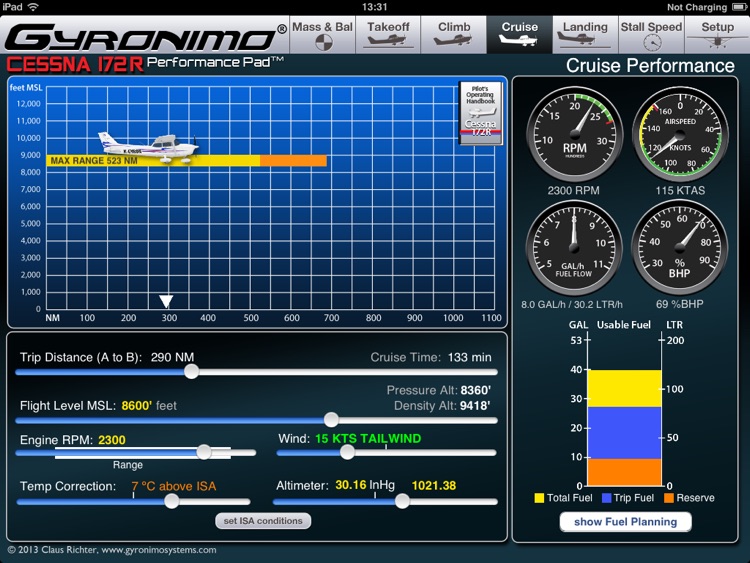Tap the Pressure Alt 8360' readout
Screen dimensions: 750x563
[439, 390]
